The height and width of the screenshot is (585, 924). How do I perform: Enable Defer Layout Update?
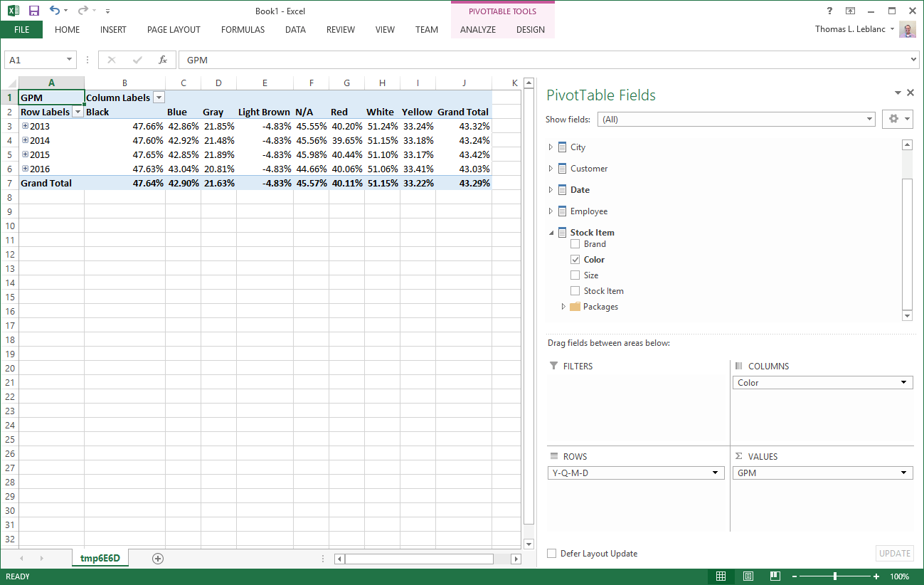(551, 553)
